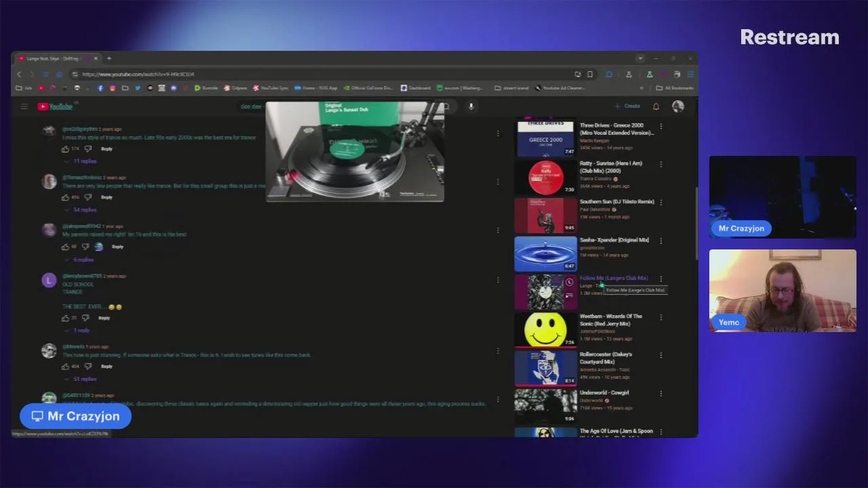Open more options for Three Drives video

pos(661,126)
